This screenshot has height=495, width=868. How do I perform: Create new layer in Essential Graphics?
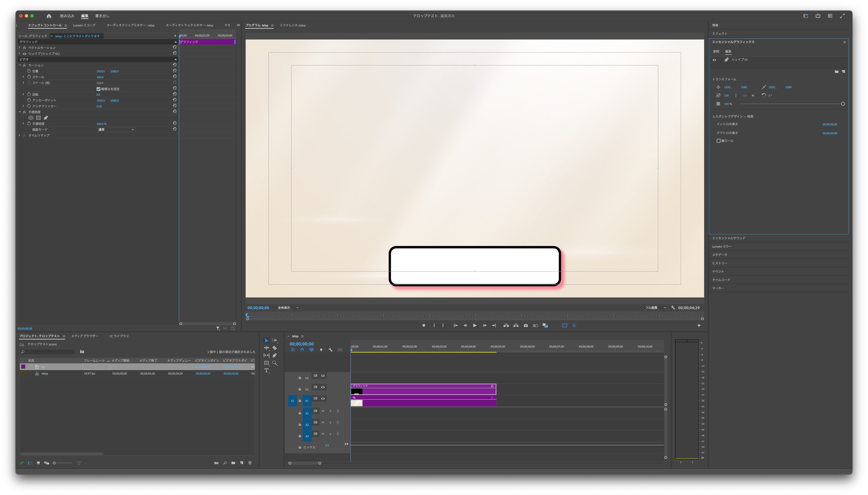coord(844,72)
